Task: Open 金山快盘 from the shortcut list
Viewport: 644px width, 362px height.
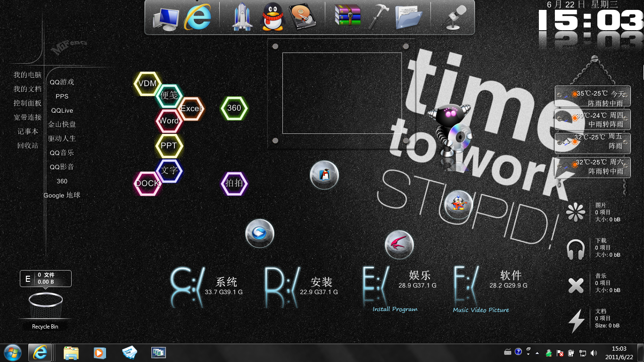Action: tap(62, 124)
